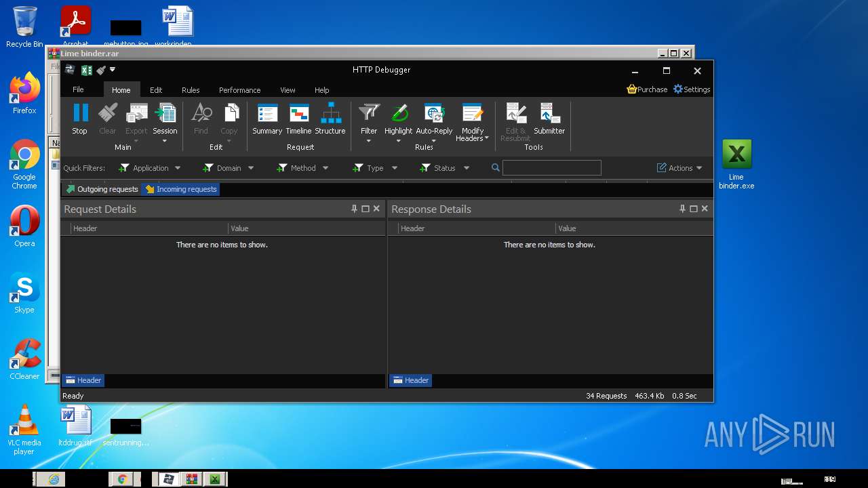The height and width of the screenshot is (488, 868).
Task: Close the Response Details panel
Action: click(705, 209)
